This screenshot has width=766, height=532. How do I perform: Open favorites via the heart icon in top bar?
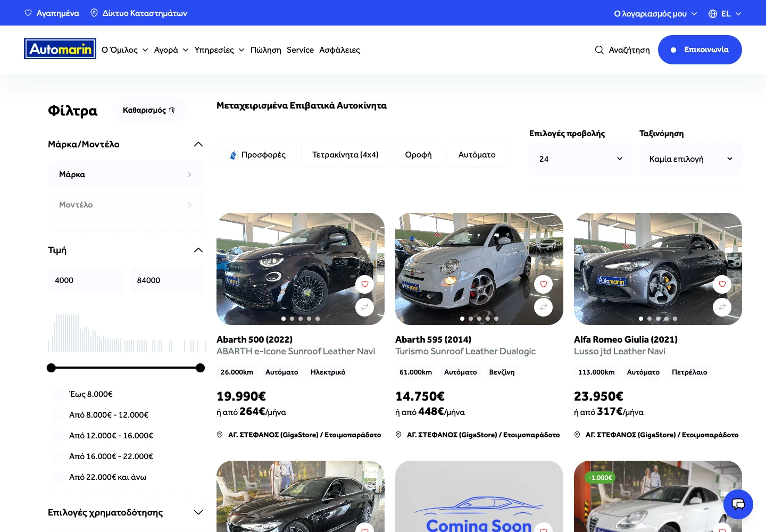click(x=28, y=13)
